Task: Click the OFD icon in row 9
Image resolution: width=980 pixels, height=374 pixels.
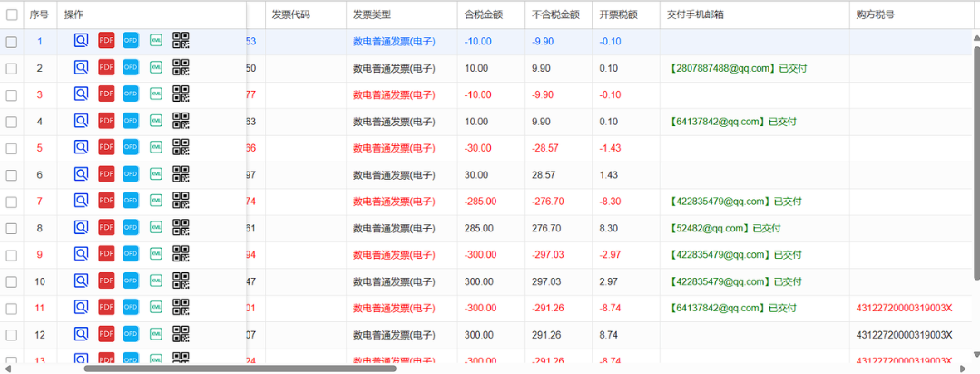Action: 131,255
